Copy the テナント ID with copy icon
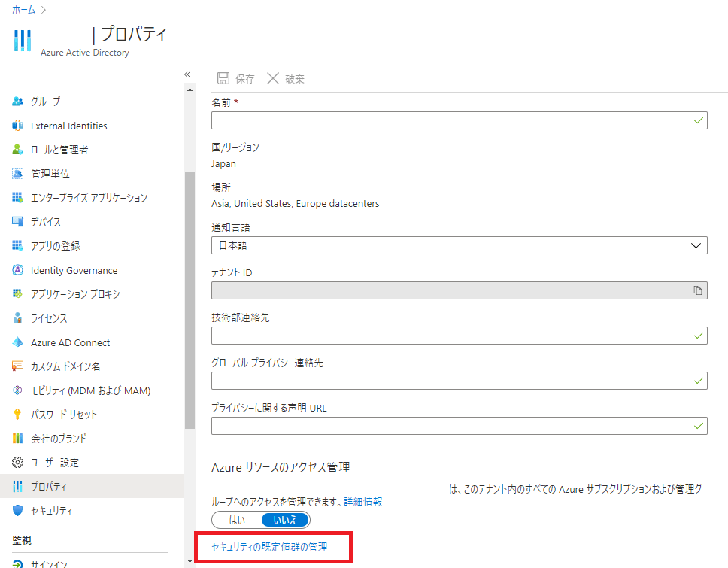 point(697,290)
